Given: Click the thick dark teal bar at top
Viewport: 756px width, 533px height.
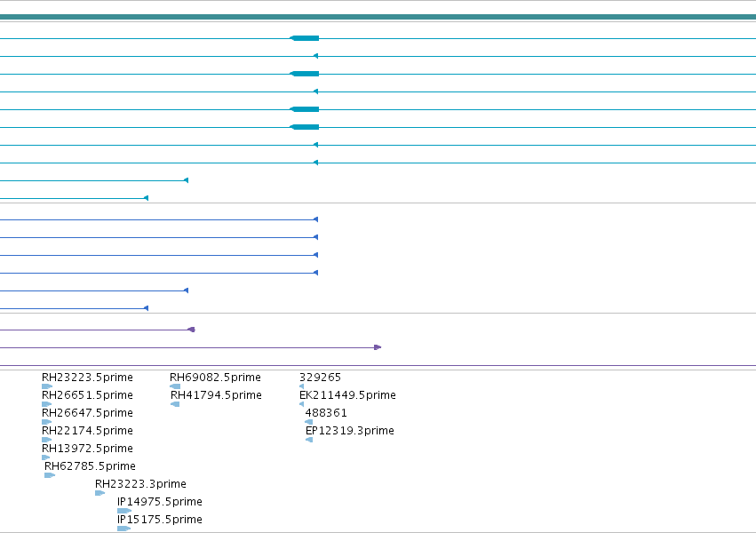Looking at the screenshot, I should tap(378, 18).
